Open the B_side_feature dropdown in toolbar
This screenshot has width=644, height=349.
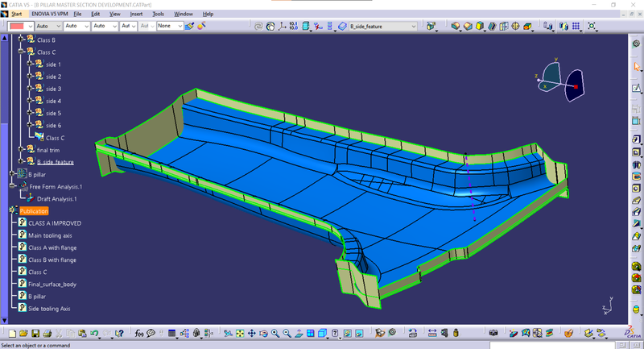coord(414,26)
